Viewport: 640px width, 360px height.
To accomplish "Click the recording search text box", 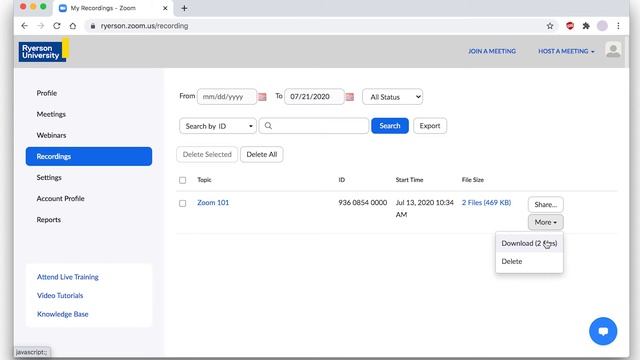I will (x=314, y=126).
